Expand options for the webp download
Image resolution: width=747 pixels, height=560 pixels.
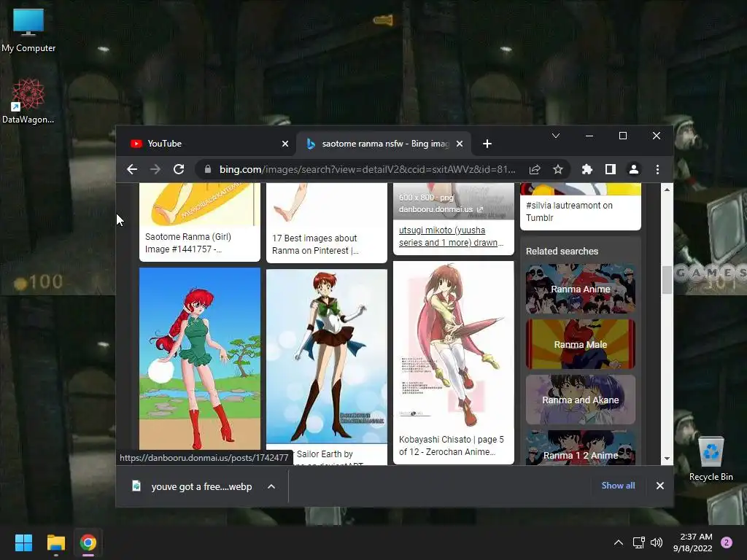(x=271, y=486)
